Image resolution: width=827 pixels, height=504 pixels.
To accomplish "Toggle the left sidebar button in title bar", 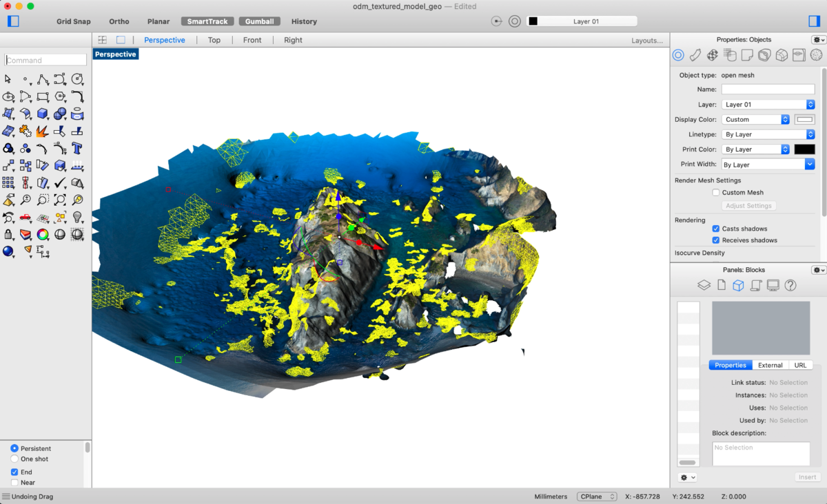I will pos(13,21).
